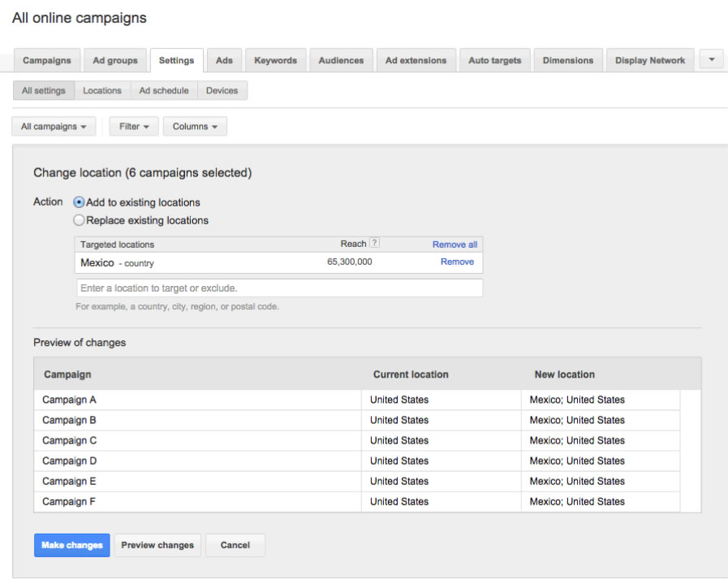Screen dimensions: 728x584
Task: Select the Ad schedule sub-tab
Action: coord(164,91)
